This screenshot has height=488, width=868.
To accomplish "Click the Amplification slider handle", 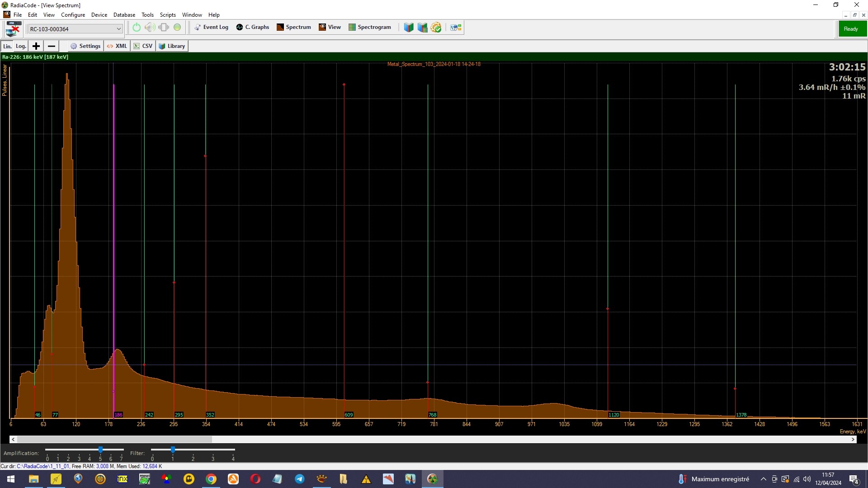I will tap(100, 450).
